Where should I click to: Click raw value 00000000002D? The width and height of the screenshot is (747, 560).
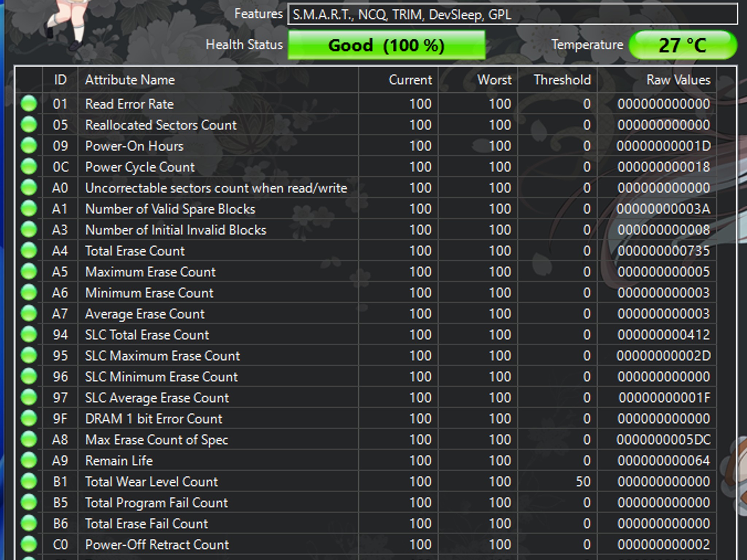click(x=663, y=356)
